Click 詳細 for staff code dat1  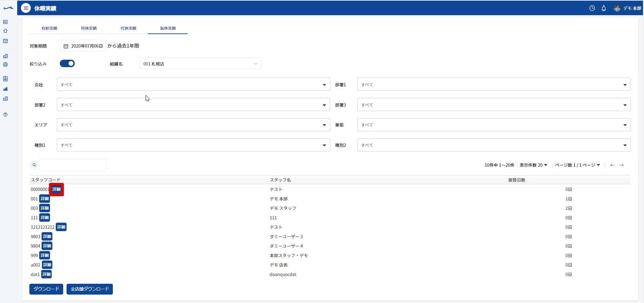[46, 274]
